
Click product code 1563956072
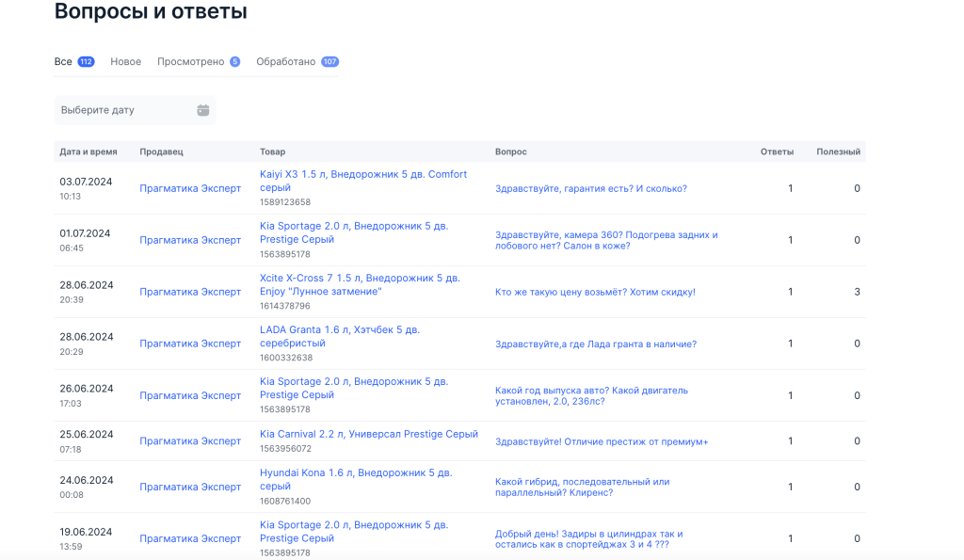[x=285, y=449]
